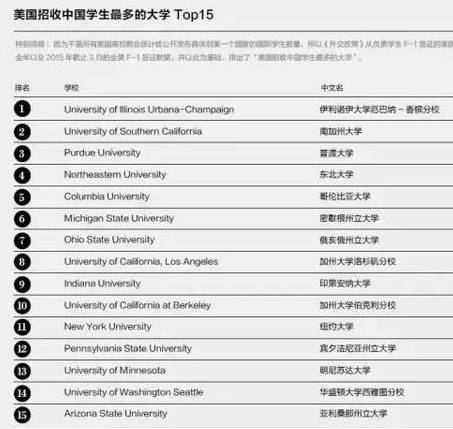Click the rank 4 number badge
Image resolution: width=453 pixels, height=429 pixels.
coord(22,175)
